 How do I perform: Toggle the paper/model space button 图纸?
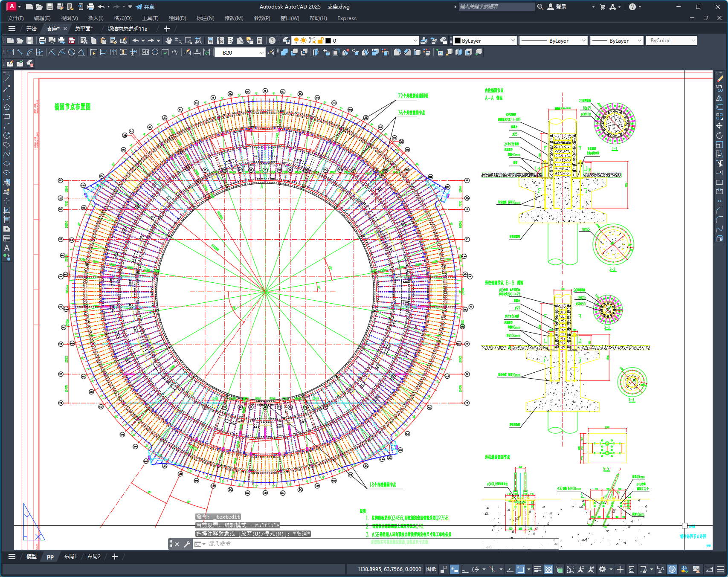pyautogui.click(x=431, y=569)
